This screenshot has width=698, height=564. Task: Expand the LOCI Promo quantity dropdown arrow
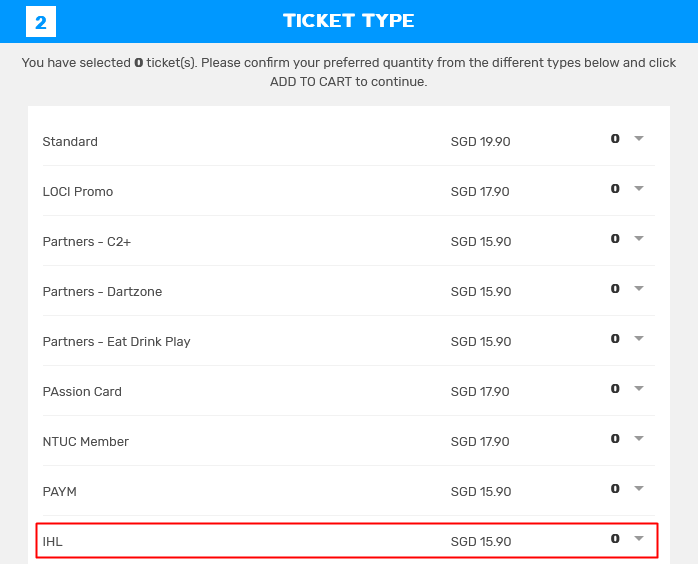tap(639, 189)
